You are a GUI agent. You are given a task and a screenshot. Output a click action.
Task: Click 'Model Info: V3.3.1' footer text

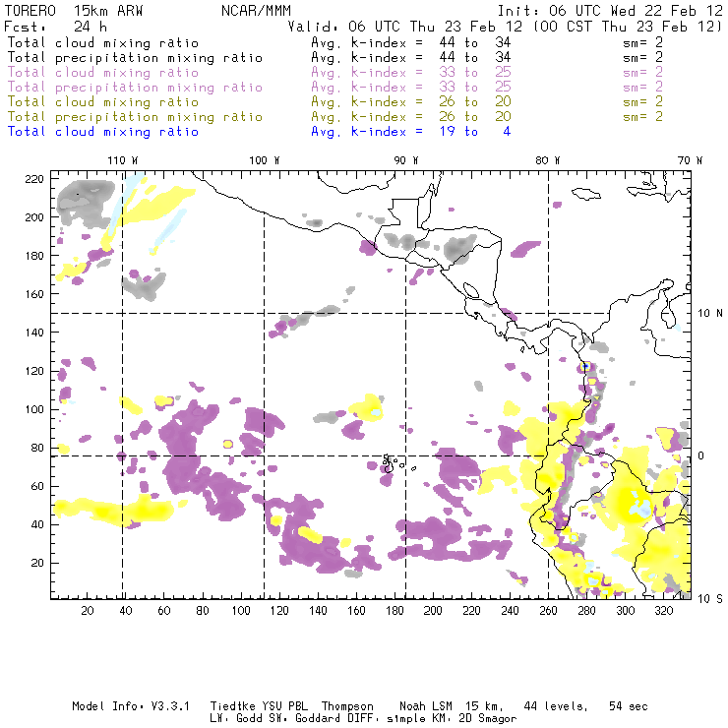coord(131,706)
